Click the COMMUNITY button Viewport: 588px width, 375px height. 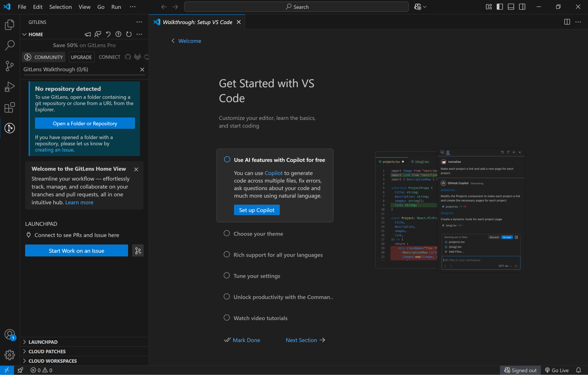(44, 57)
